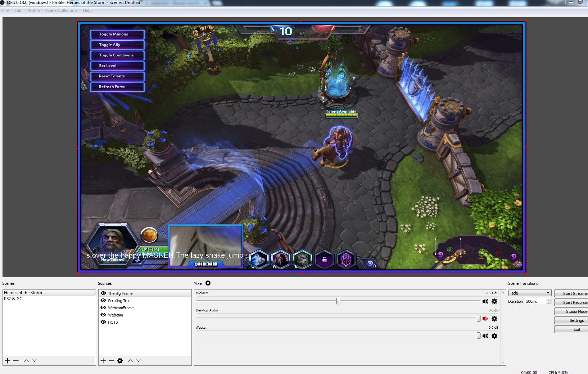Image resolution: width=588 pixels, height=374 pixels.
Task: Adjust the Desktop Audio volume slider handle
Action: [x=479, y=318]
